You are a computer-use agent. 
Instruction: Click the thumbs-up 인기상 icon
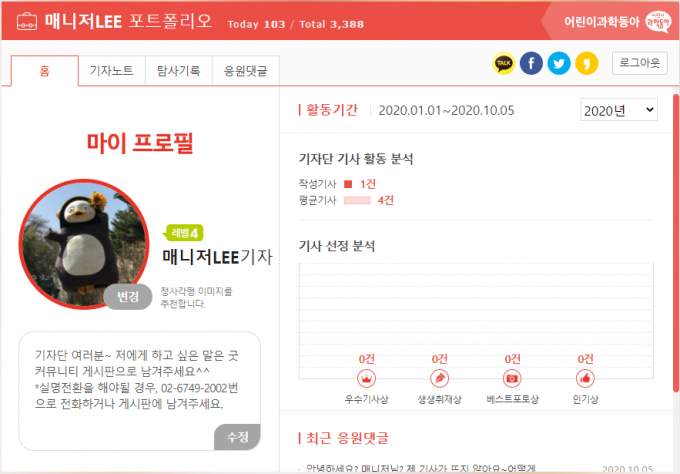[585, 379]
